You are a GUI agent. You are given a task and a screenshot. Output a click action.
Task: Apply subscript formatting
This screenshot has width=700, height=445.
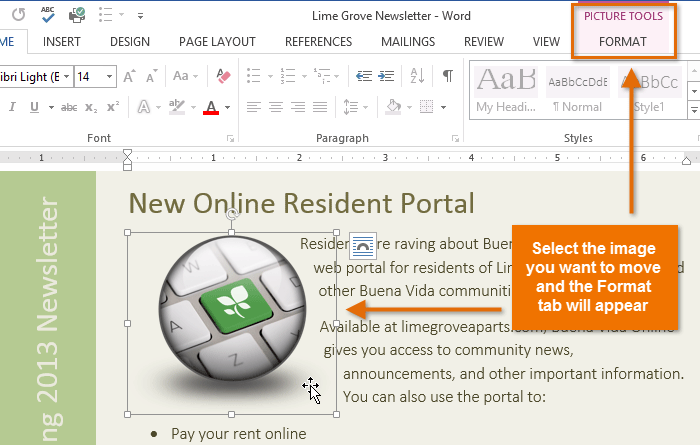click(91, 107)
